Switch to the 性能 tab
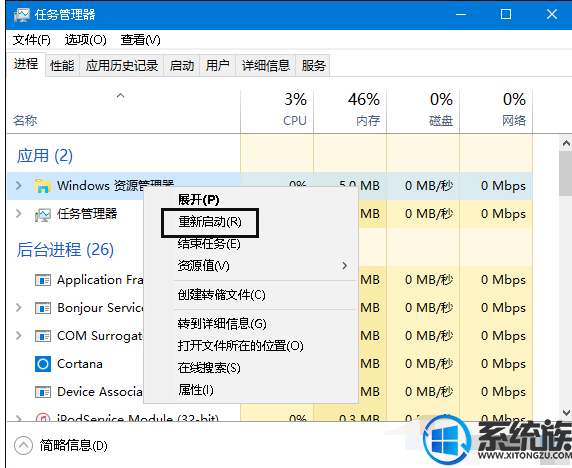The height and width of the screenshot is (468, 572). point(62,66)
